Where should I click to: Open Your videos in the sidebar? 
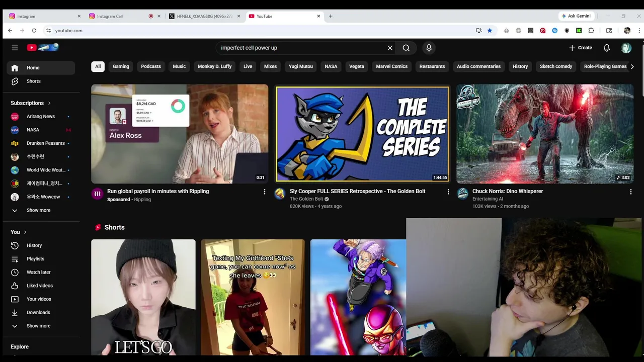(41, 299)
